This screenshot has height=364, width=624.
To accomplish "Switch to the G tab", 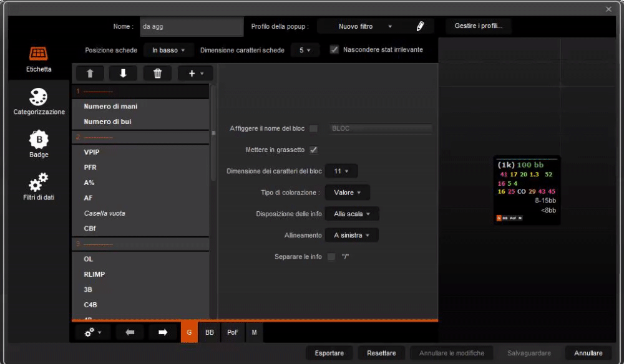I will point(190,332).
